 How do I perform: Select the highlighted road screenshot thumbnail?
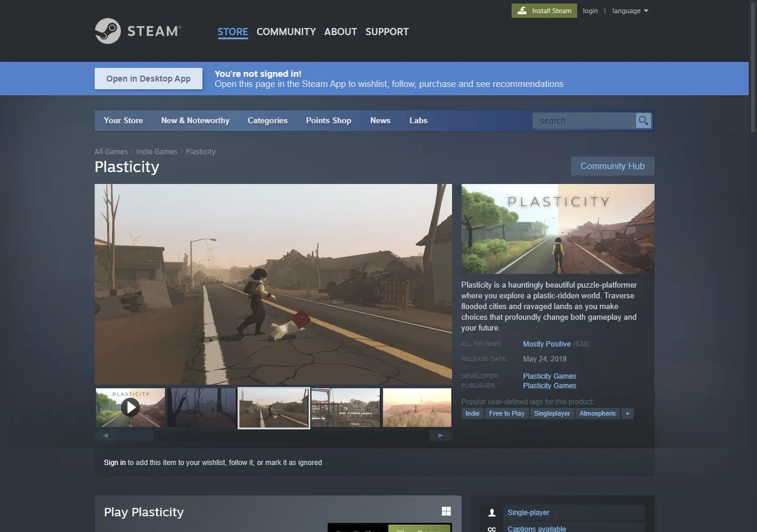[x=274, y=408]
